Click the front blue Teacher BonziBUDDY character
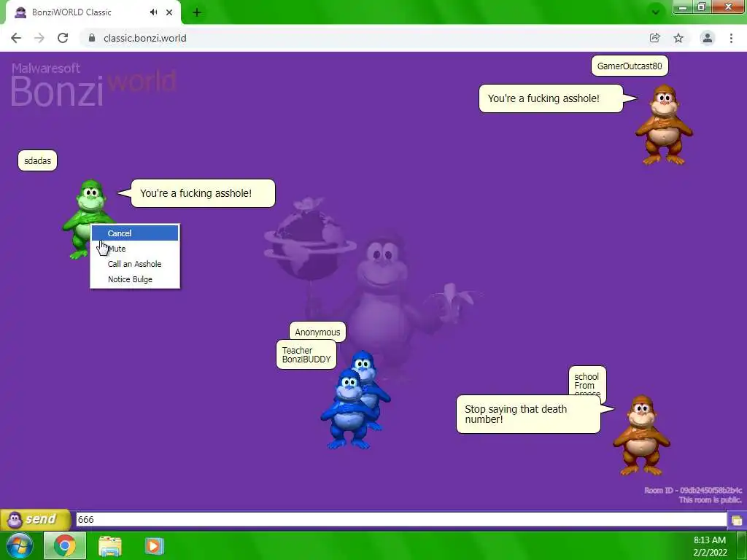 pyautogui.click(x=347, y=408)
